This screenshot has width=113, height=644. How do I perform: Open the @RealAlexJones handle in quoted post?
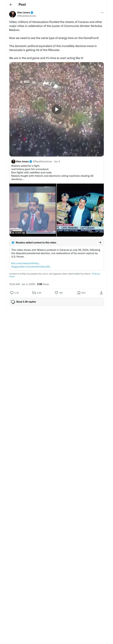[42, 162]
